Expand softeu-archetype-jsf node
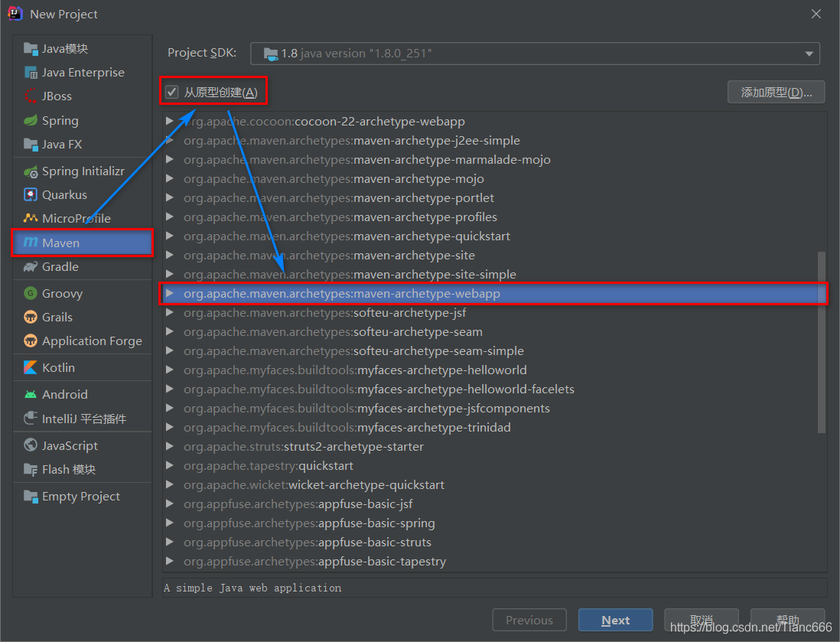 [x=170, y=312]
